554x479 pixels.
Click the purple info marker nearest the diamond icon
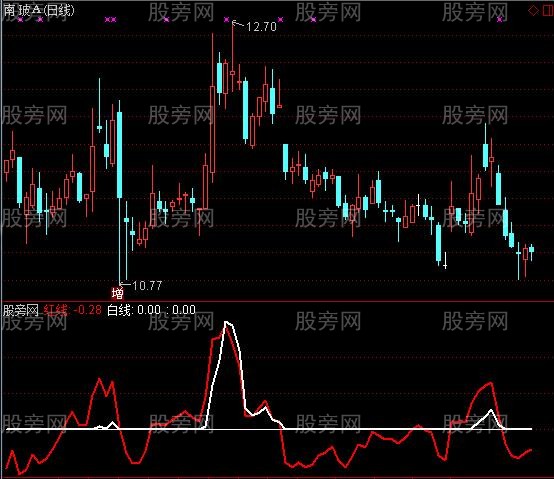pos(500,19)
